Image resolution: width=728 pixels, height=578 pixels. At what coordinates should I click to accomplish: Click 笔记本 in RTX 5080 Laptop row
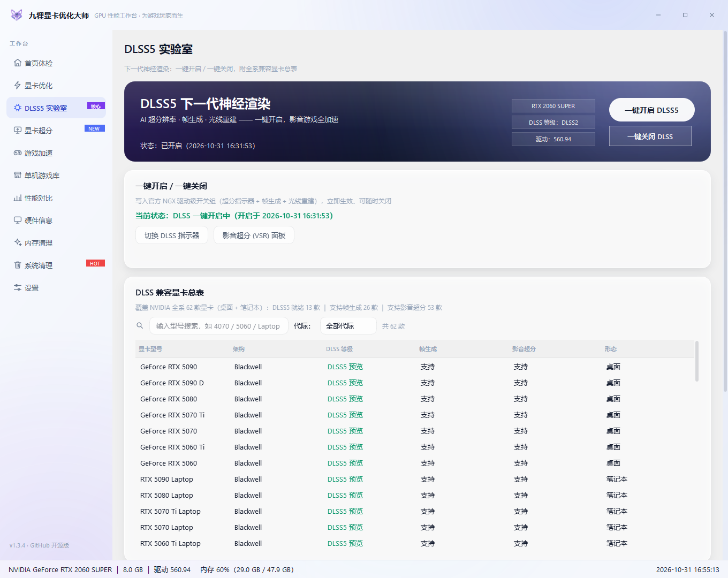click(617, 495)
